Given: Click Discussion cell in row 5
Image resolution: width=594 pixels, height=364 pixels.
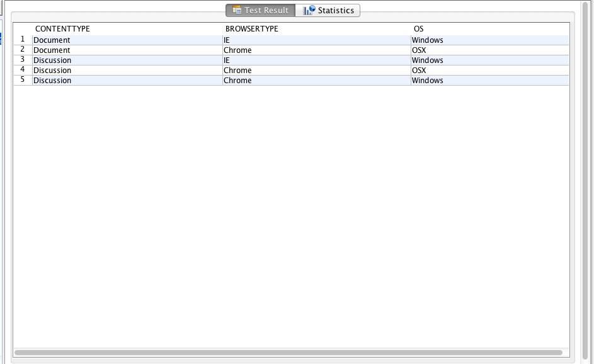Looking at the screenshot, I should tap(127, 81).
